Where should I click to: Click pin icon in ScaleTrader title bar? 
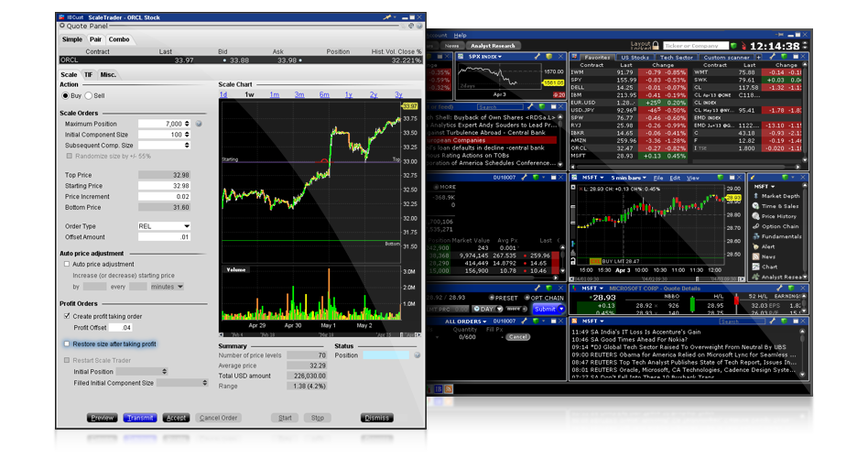click(x=387, y=17)
